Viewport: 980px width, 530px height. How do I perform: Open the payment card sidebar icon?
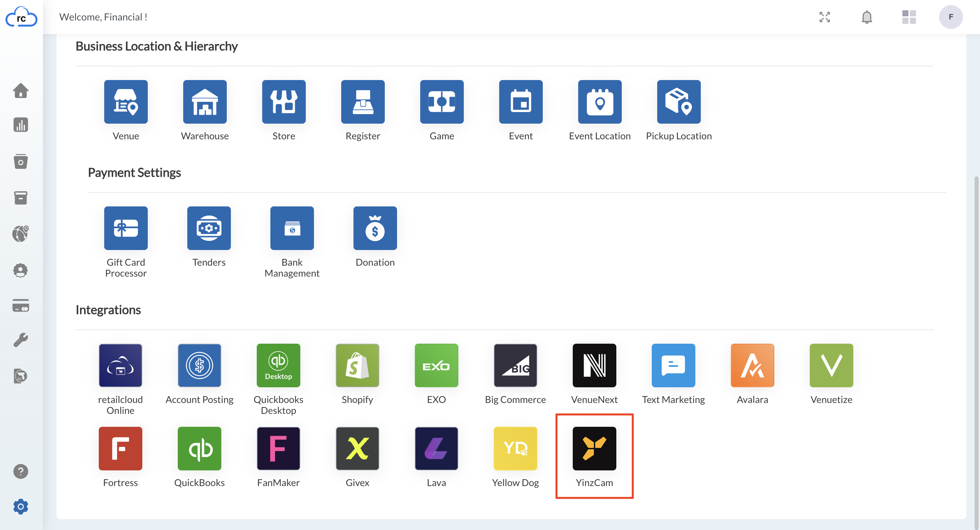tap(20, 306)
